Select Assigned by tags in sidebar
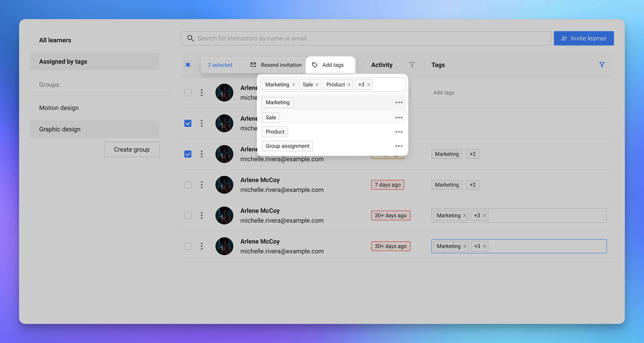Screen dimensions: 644x343 [x=94, y=62]
